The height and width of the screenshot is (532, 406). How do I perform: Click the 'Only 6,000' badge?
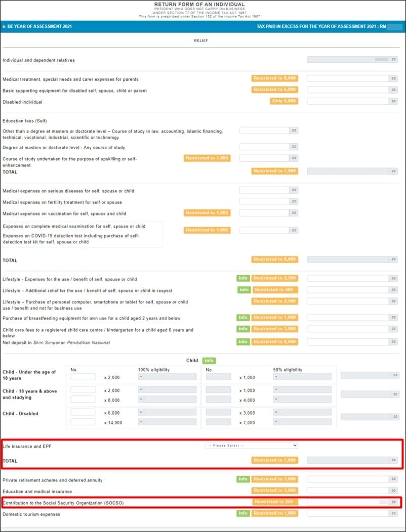coord(284,101)
